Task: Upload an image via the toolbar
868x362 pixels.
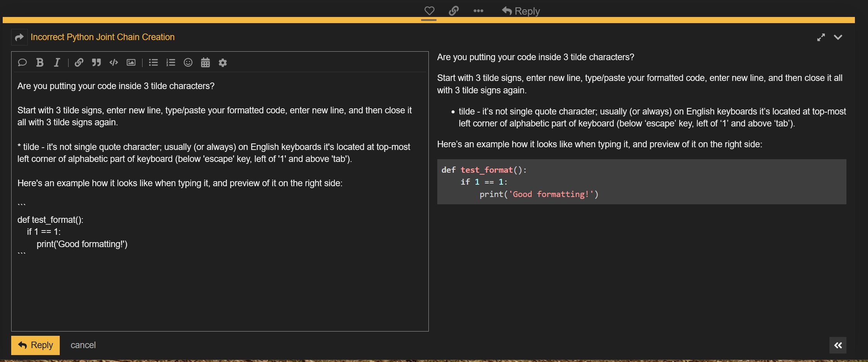Action: 131,62
